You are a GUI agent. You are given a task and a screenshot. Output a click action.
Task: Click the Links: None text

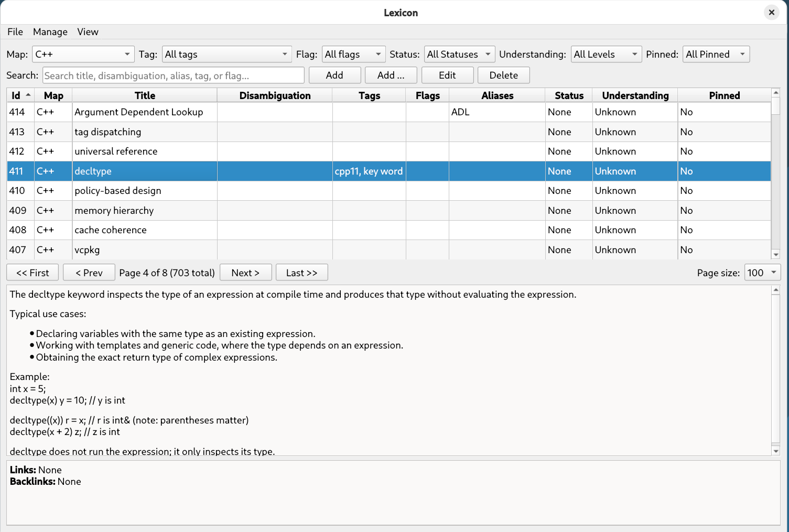tap(36, 470)
